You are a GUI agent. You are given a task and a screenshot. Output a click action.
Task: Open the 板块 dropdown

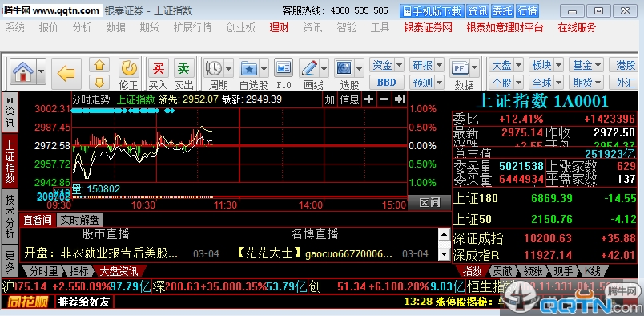545,65
